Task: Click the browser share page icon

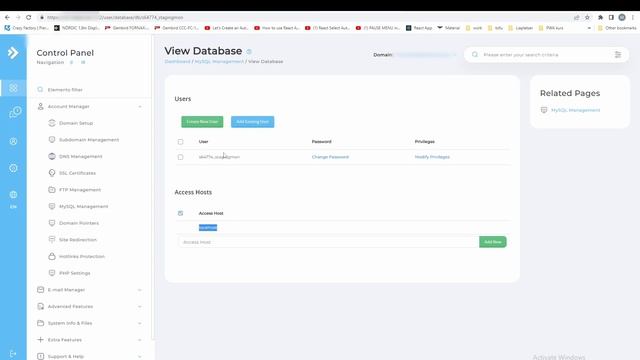Action: (x=577, y=18)
